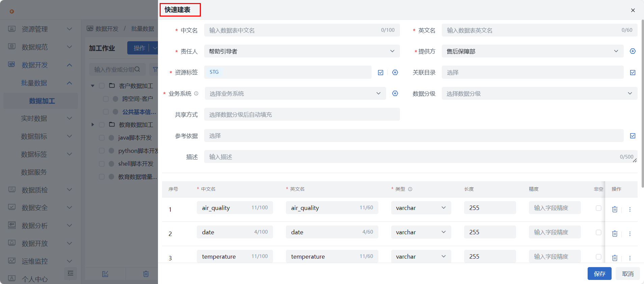The height and width of the screenshot is (284, 644).
Task: Open more options for temperature row
Action: [x=630, y=258]
